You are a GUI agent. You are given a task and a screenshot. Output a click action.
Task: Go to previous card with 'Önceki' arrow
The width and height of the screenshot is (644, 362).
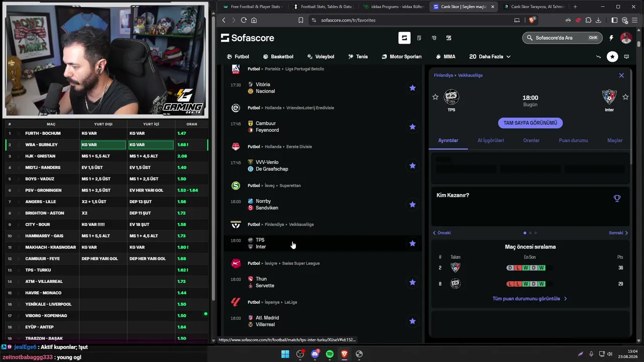442,233
